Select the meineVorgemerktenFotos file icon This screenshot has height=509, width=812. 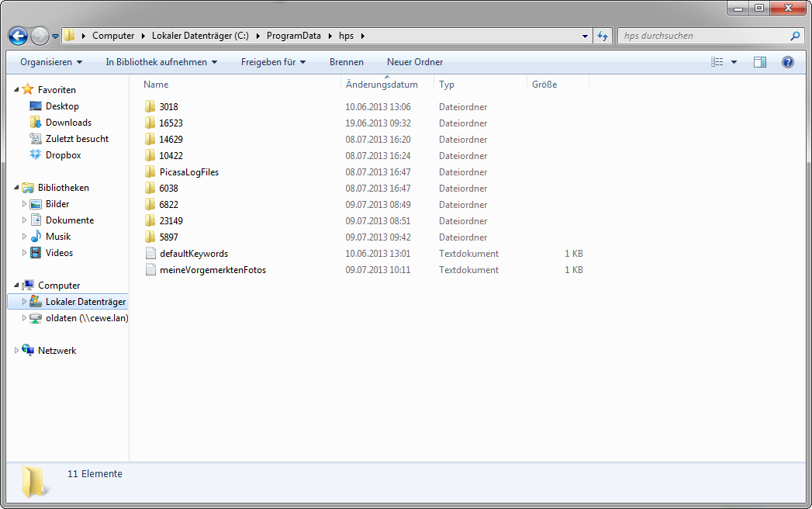150,270
